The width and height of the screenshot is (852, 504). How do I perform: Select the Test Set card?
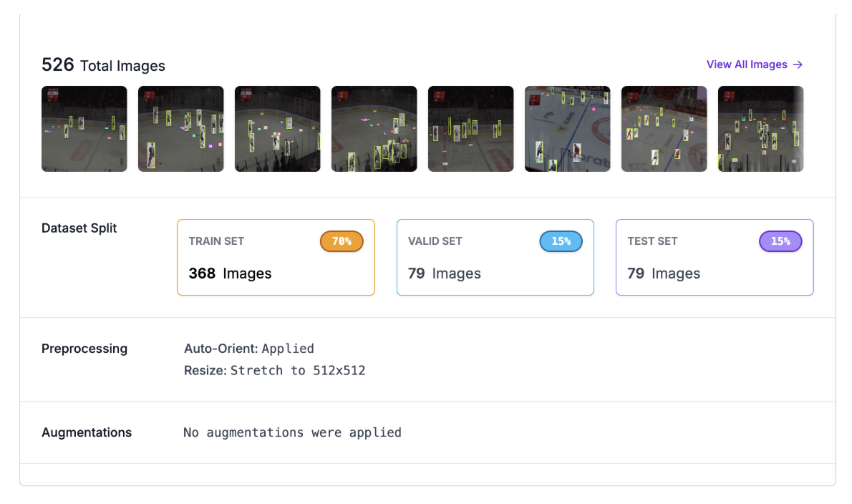coord(715,258)
